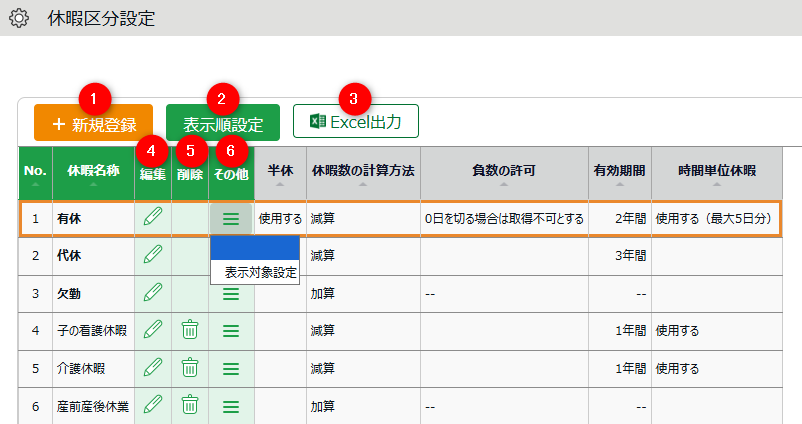
Task: Open edit for 介護休暇 row
Action: [x=153, y=368]
